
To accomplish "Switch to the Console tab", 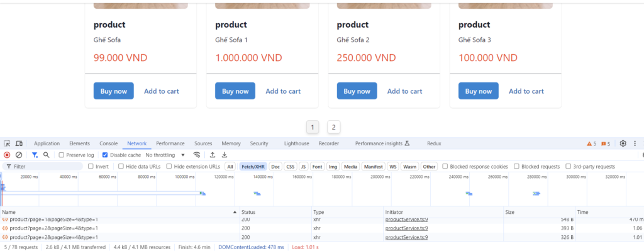I will [x=108, y=143].
